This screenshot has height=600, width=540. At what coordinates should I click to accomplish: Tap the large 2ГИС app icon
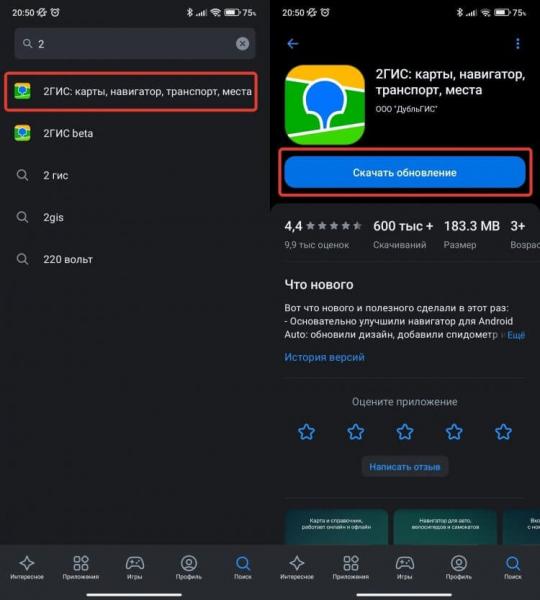325,104
